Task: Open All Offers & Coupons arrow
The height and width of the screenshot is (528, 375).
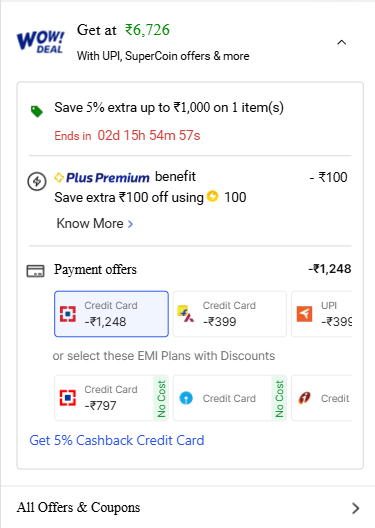Action: coord(355,508)
